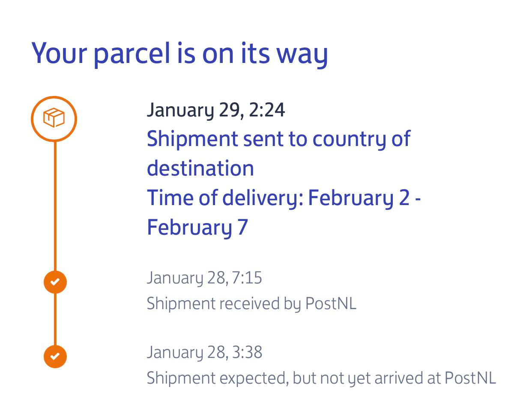Screen dimensions: 532x411
Task: Click "PostNL" in the shipment received status
Action: pos(330,304)
